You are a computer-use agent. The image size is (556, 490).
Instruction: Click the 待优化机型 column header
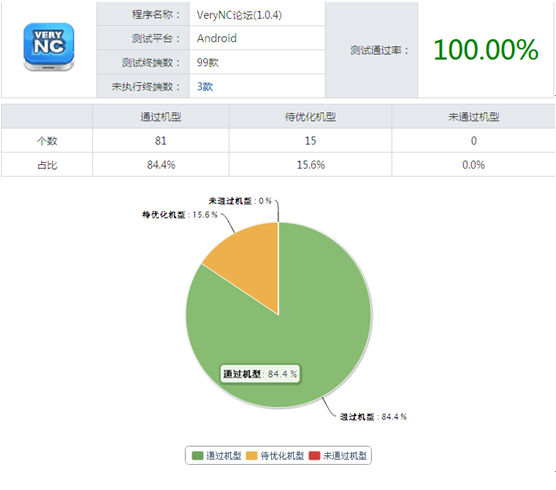pyautogui.click(x=310, y=117)
